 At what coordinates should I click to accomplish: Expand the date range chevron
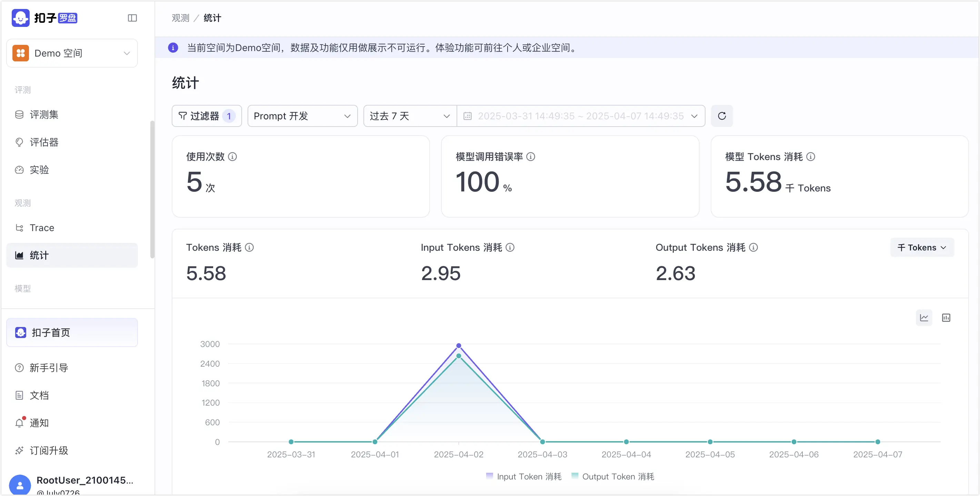tap(694, 116)
